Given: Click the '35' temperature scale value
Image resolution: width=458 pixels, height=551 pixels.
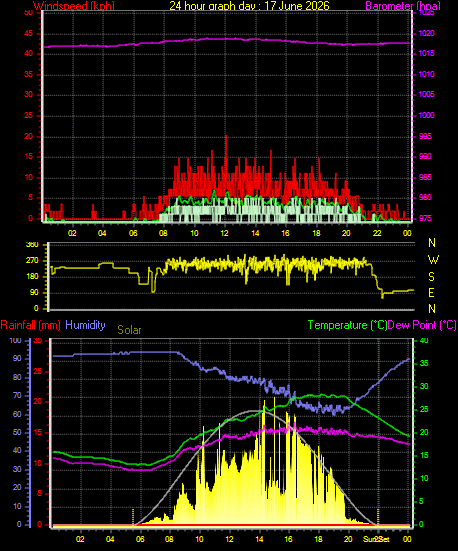Looking at the screenshot, I should click(424, 363).
